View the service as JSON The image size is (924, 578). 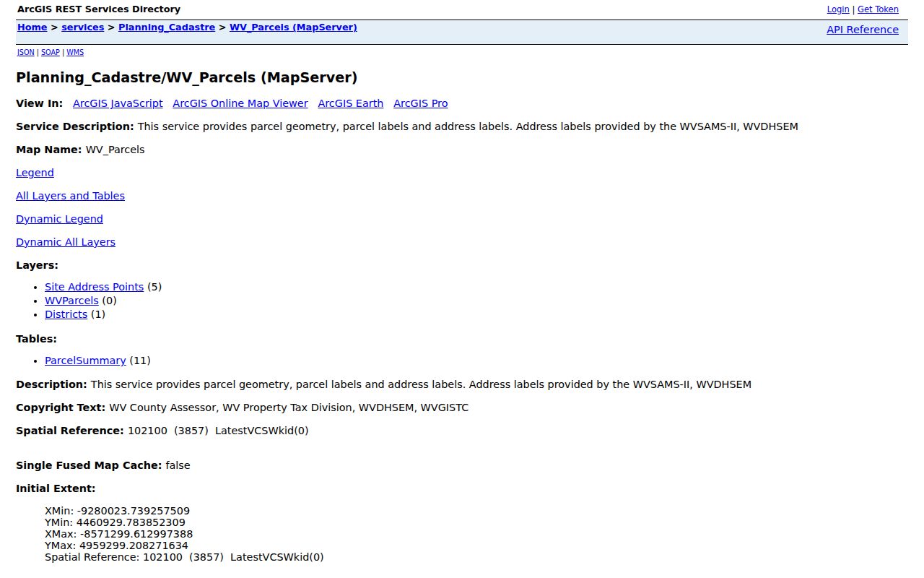(26, 53)
